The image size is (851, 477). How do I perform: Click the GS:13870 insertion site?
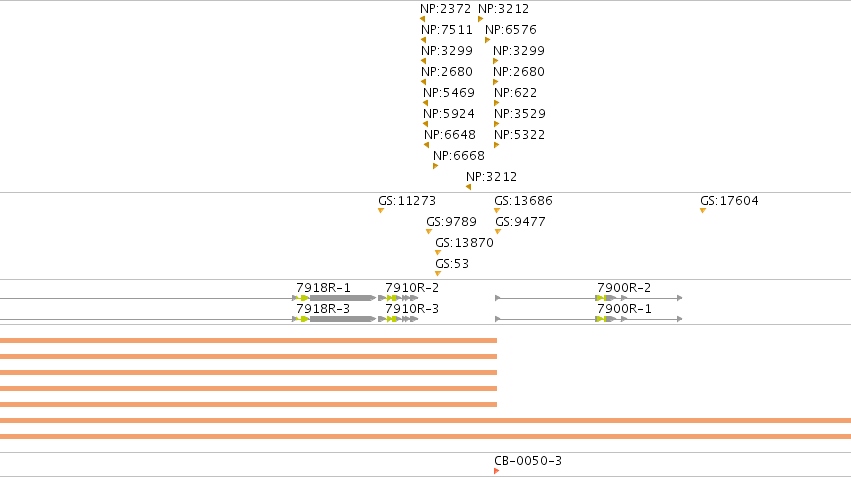(x=438, y=253)
